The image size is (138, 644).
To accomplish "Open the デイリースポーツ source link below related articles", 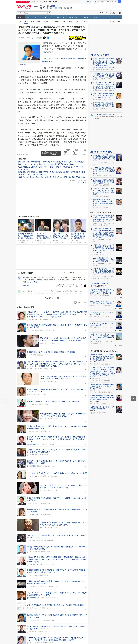I will coord(81,183).
